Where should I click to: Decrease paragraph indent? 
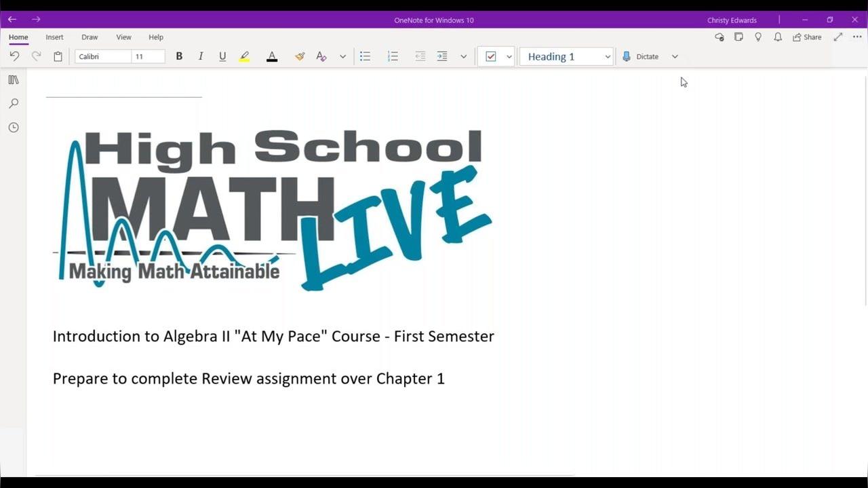pos(420,56)
